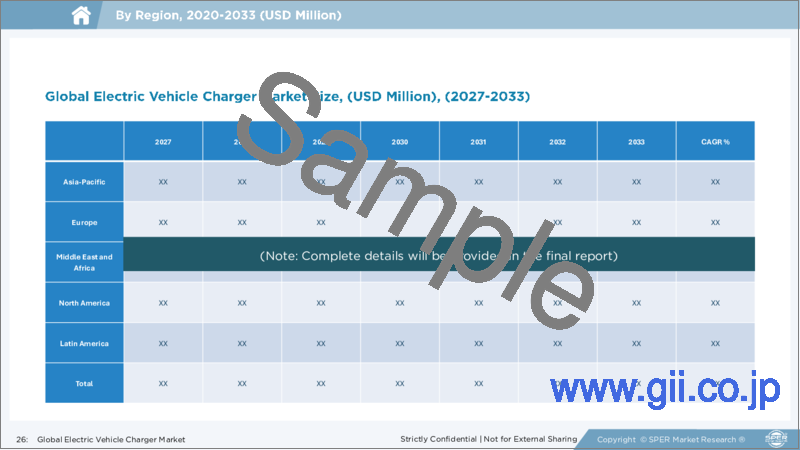Viewport: 800px width, 450px height.
Task: Click the 'Strictly Confidential' footer text
Action: coord(490,439)
